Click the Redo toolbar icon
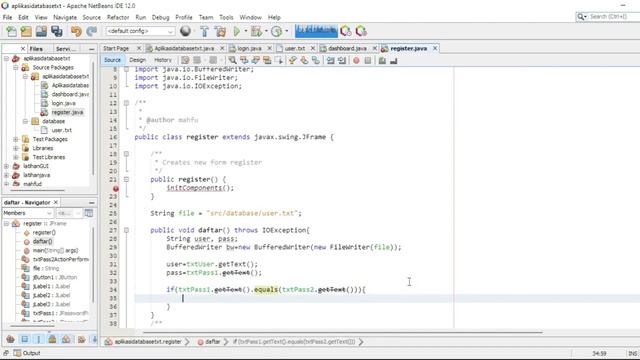This screenshot has height=360, width=640. click(91, 31)
